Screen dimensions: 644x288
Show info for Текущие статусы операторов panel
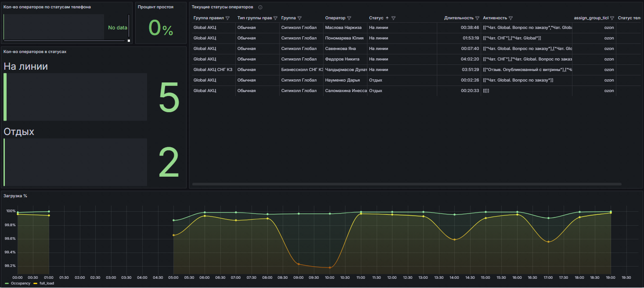click(x=260, y=7)
